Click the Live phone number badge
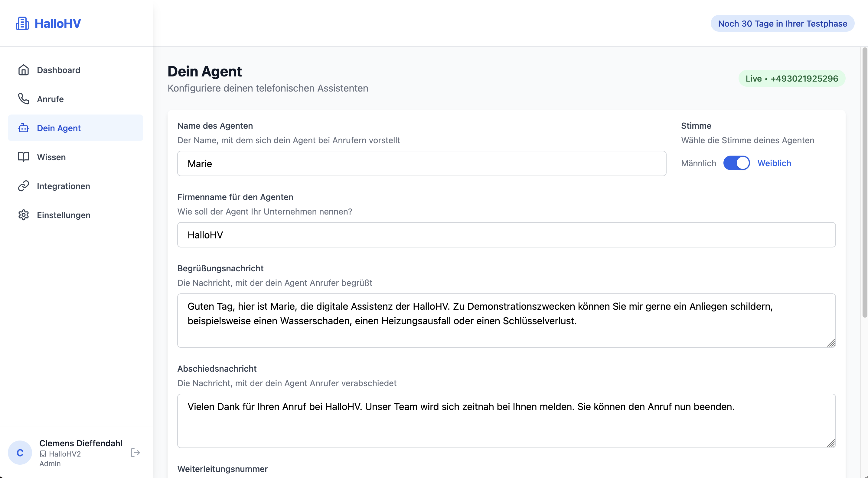This screenshot has width=868, height=478. [792, 79]
